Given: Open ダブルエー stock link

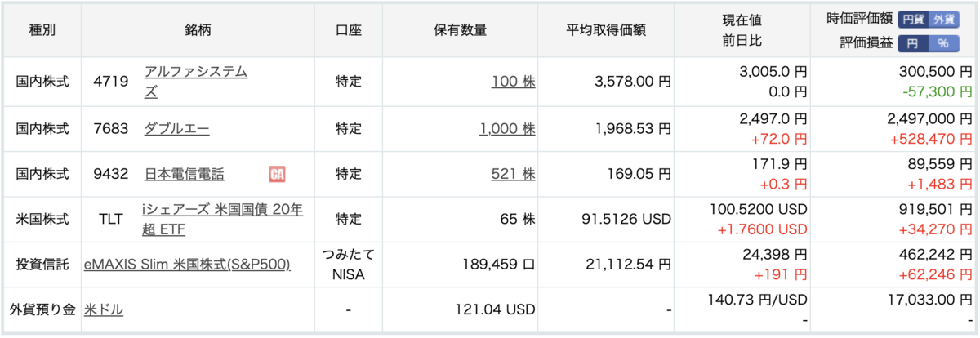Looking at the screenshot, I should tap(176, 129).
